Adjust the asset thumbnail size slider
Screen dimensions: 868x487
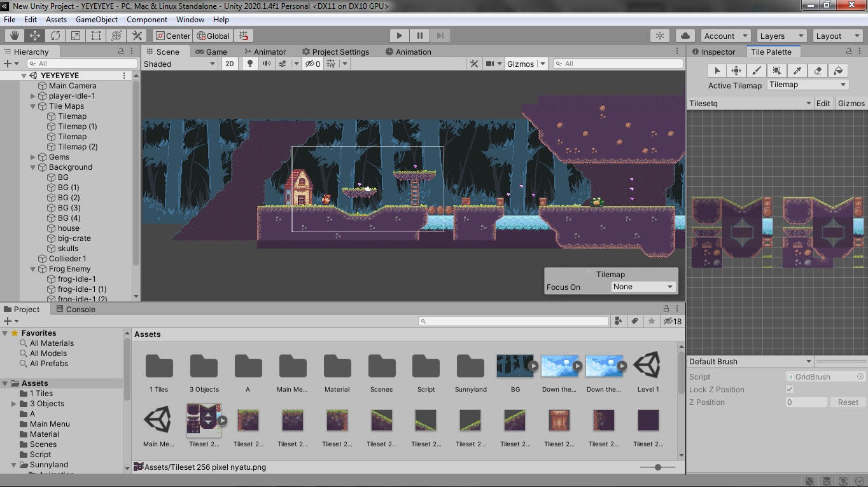tap(657, 467)
